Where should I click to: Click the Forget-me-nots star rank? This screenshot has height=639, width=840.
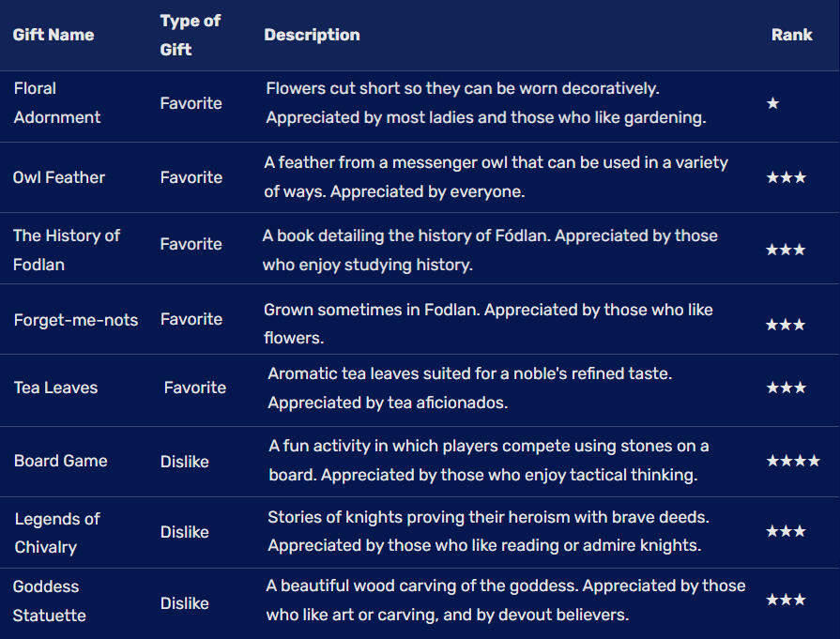786,325
